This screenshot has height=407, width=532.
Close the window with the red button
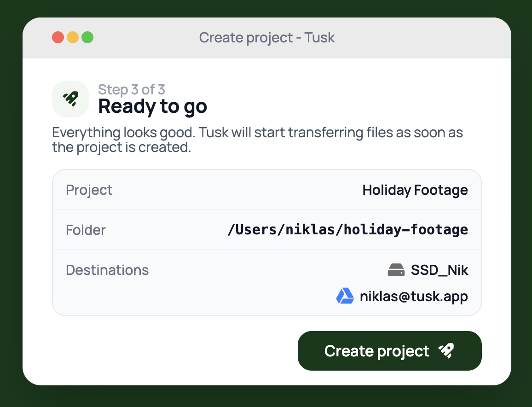pyautogui.click(x=58, y=37)
